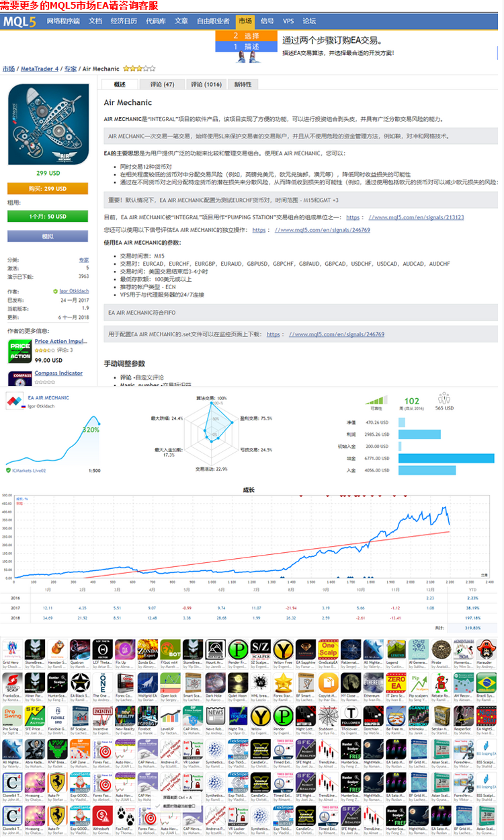Image resolution: width=504 pixels, height=840 pixels.
Task: Open 网络程序端 in the navigation bar
Action: [63, 22]
